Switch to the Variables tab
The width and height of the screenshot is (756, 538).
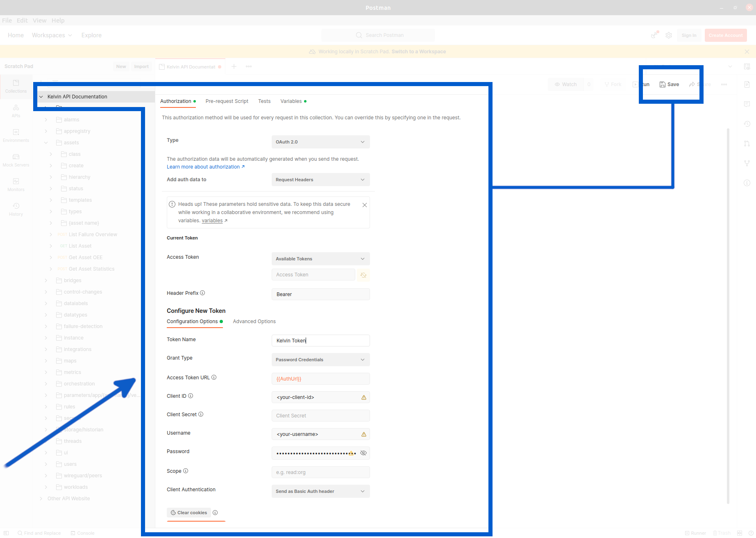[x=291, y=101]
